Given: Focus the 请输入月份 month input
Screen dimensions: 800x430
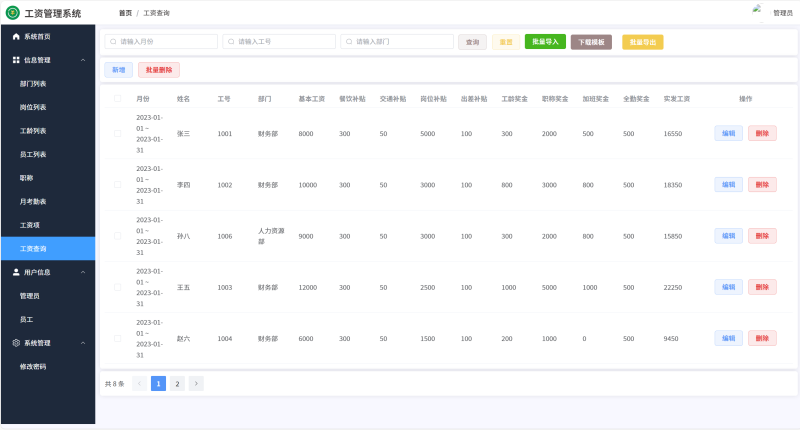Looking at the screenshot, I should [161, 42].
